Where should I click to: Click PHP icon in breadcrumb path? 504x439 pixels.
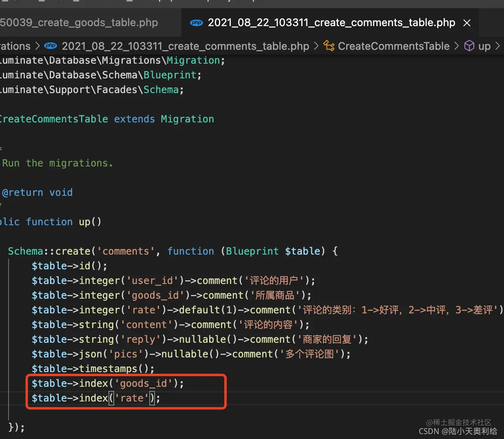[51, 46]
